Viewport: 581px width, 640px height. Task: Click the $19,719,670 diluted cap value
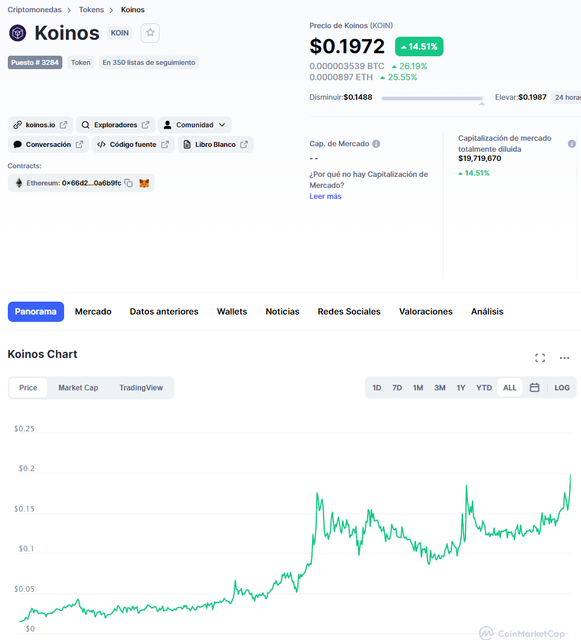[x=479, y=158]
